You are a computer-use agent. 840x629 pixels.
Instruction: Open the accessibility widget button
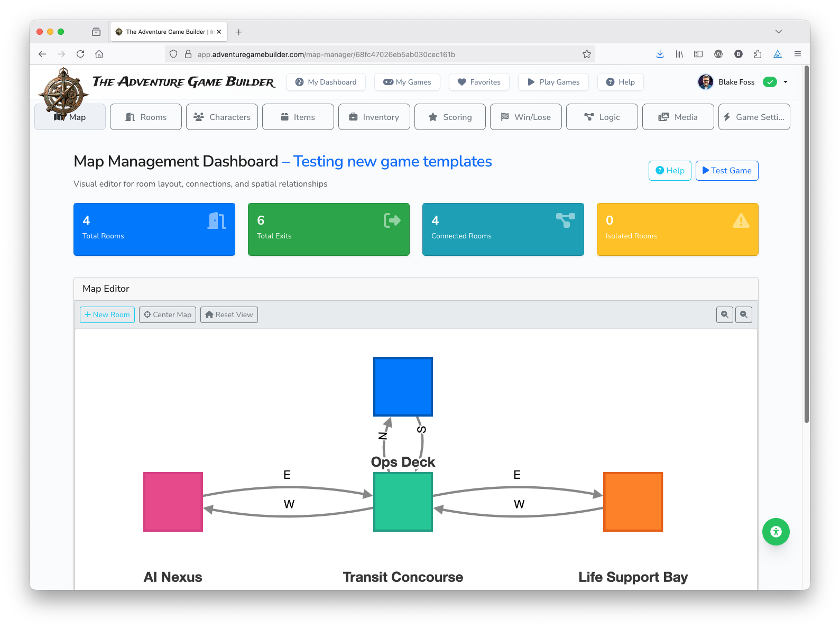pos(776,532)
